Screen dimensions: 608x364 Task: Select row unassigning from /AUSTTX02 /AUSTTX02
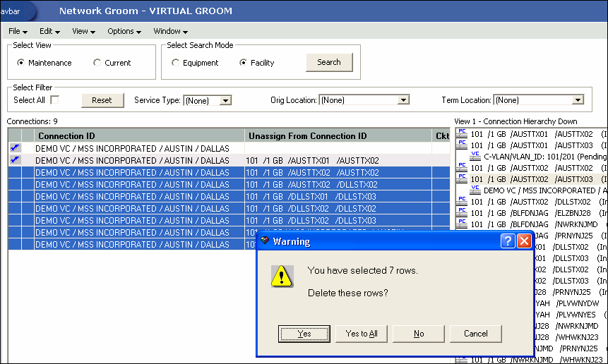(x=229, y=172)
